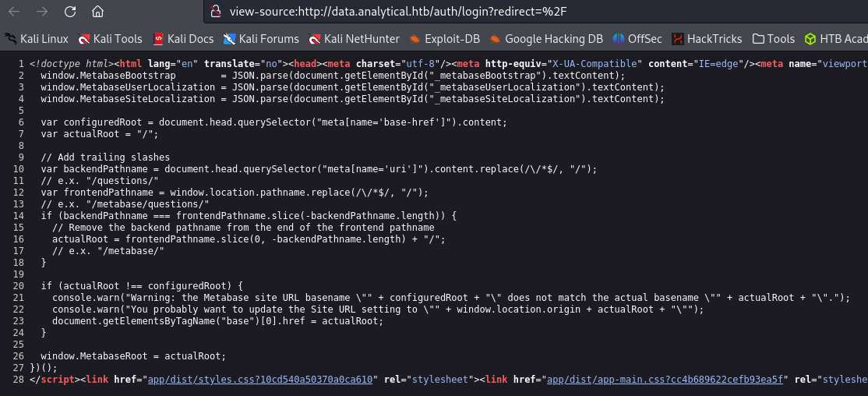Click the "Remove the backend pathname" comment line

click(244, 227)
